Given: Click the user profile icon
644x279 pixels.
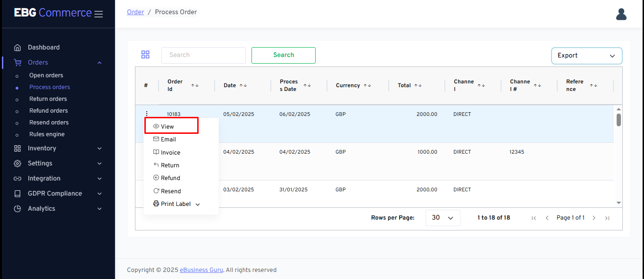Looking at the screenshot, I should pos(621,14).
